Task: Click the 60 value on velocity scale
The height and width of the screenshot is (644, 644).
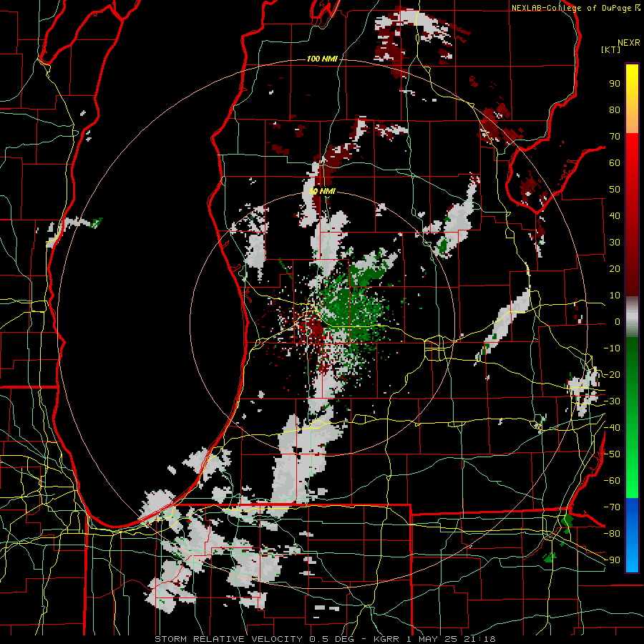Action: click(615, 162)
